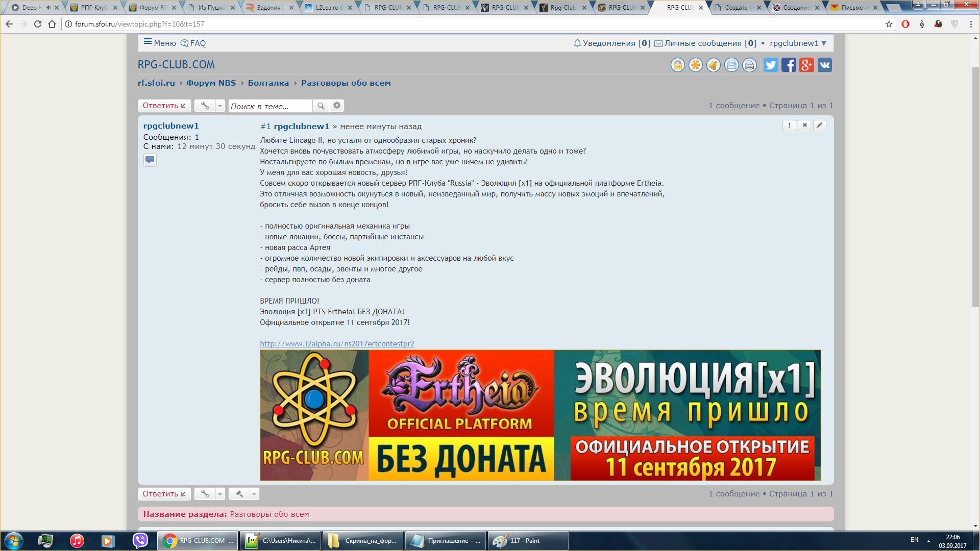Viewport: 980px width, 551px height.
Task: Click the moderation gavel button
Action: coord(239,494)
